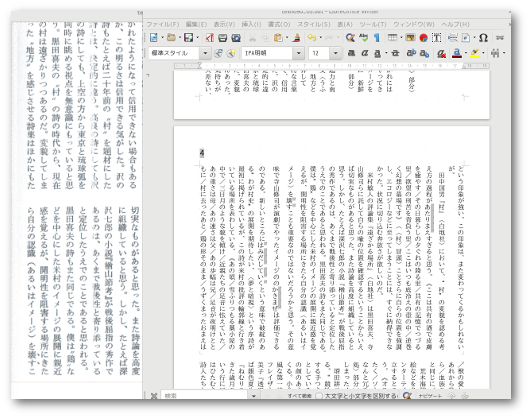Run the spelling check icon
Image resolution: width=530 pixels, height=418 pixels.
[364, 38]
